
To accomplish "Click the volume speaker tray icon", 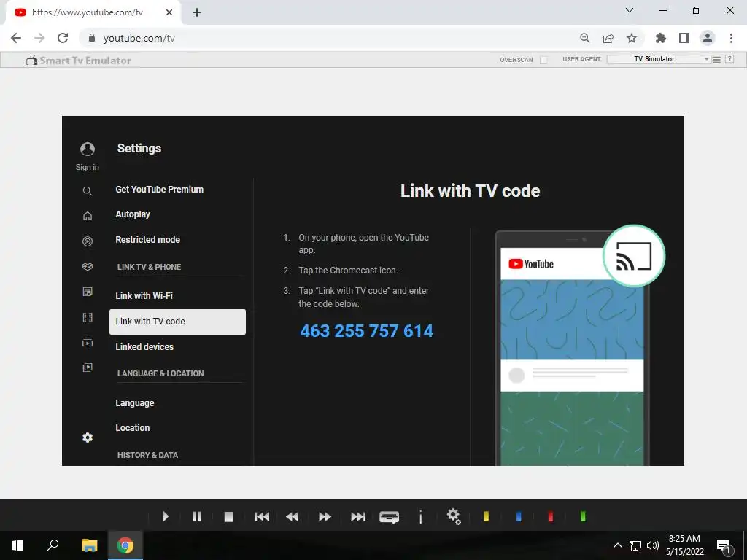I will [x=652, y=545].
